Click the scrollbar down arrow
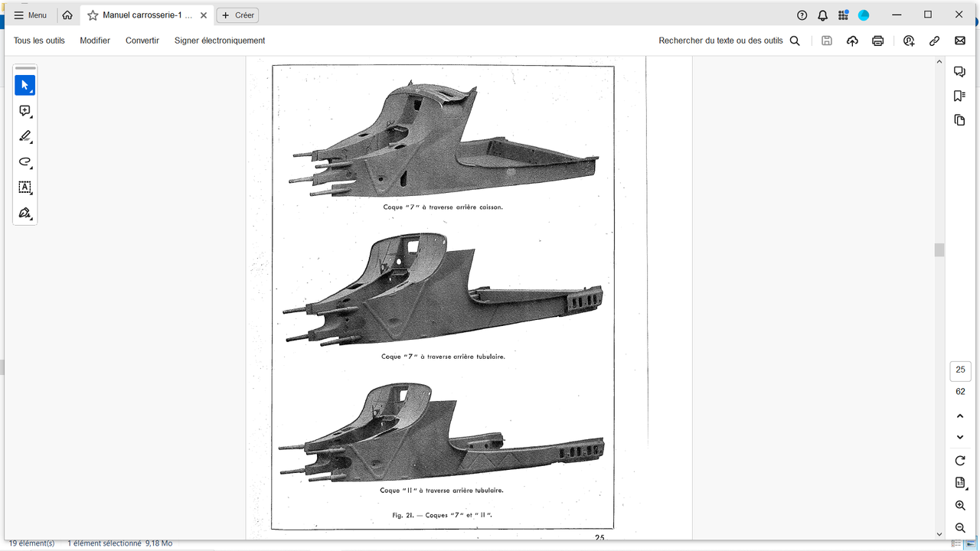Screen dimensions: 980x551 [x=939, y=534]
